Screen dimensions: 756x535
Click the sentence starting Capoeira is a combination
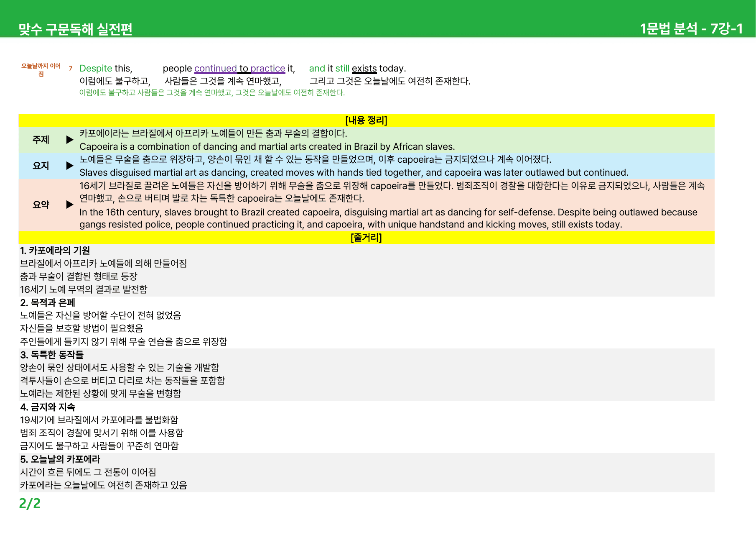click(x=267, y=146)
